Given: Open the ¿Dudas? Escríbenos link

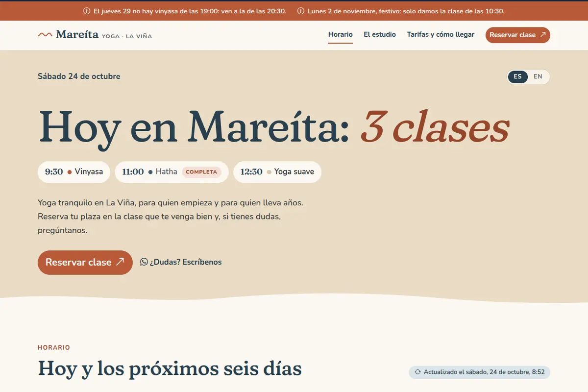Looking at the screenshot, I should (181, 262).
